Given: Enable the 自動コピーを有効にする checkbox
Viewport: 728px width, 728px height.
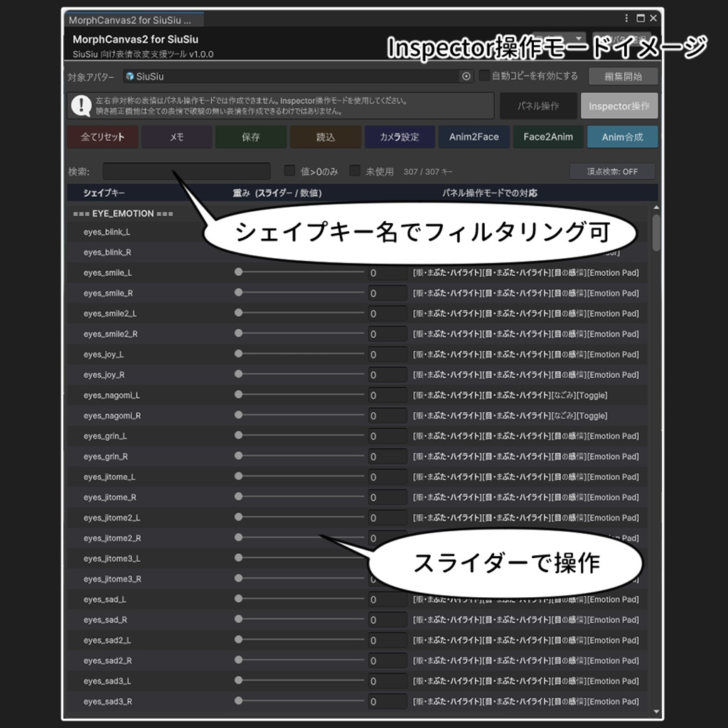Looking at the screenshot, I should [483, 75].
